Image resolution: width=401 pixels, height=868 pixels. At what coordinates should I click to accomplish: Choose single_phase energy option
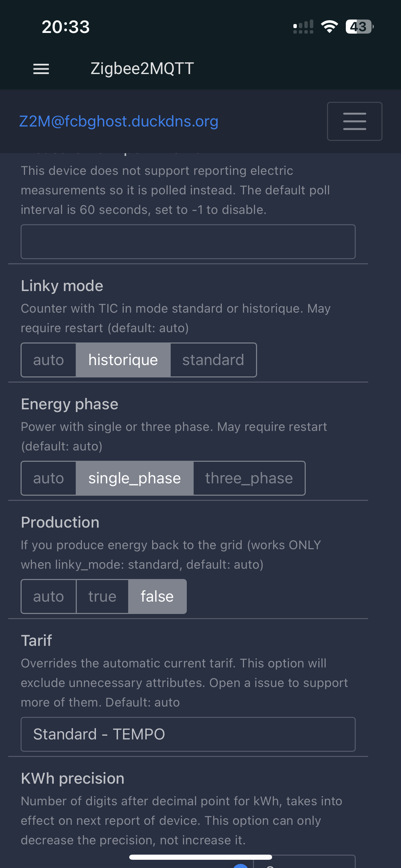click(134, 478)
